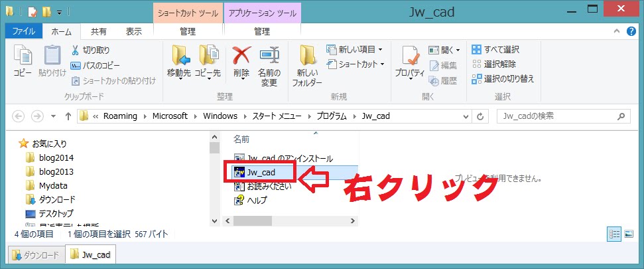This screenshot has height=269, width=644.
Task: Click quick access new folder icon in title bar
Action: coord(46,12)
